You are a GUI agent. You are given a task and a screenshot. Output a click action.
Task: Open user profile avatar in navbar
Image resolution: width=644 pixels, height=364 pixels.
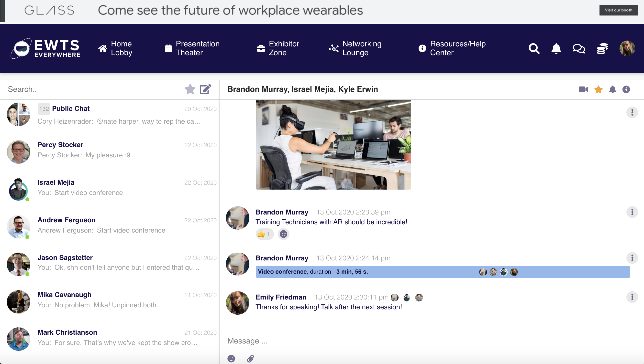[627, 48]
